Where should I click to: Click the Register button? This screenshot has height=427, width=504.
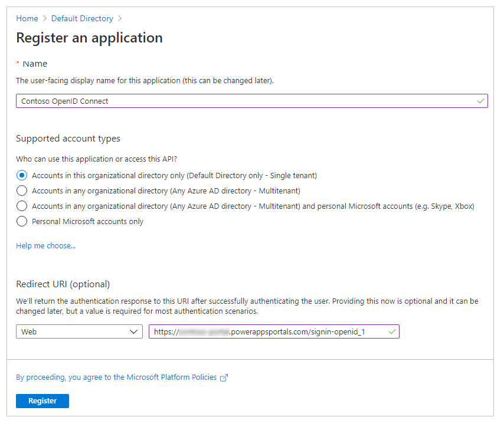[42, 400]
